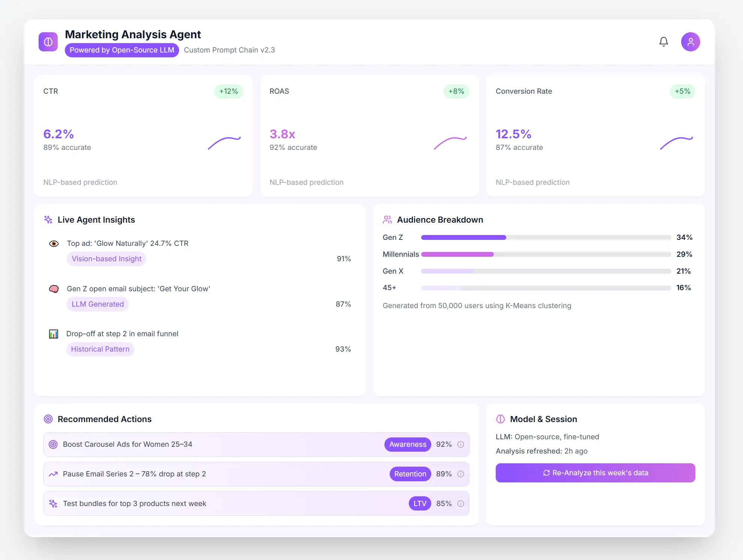
Task: Click the 'LLM Generated' label
Action: (x=97, y=304)
